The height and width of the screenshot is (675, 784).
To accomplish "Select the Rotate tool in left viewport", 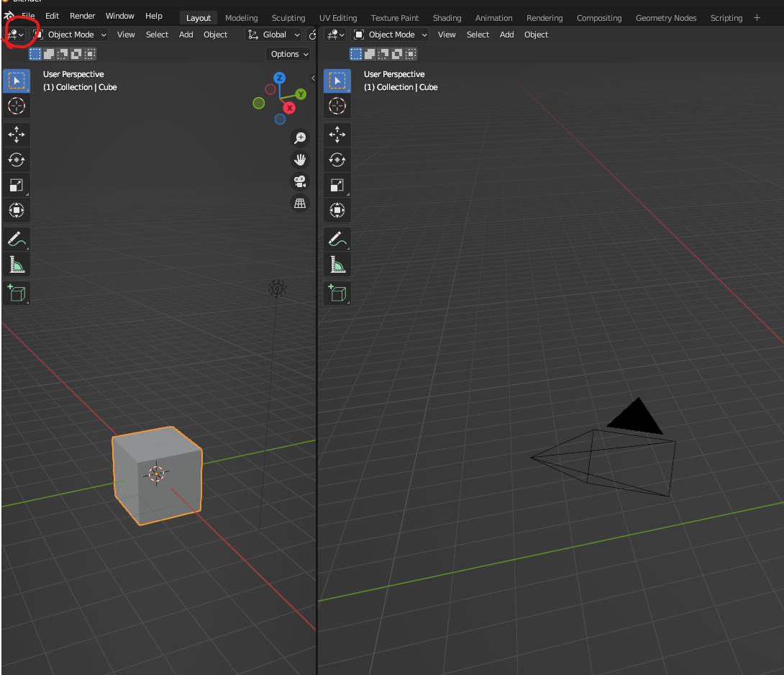I will [x=17, y=160].
